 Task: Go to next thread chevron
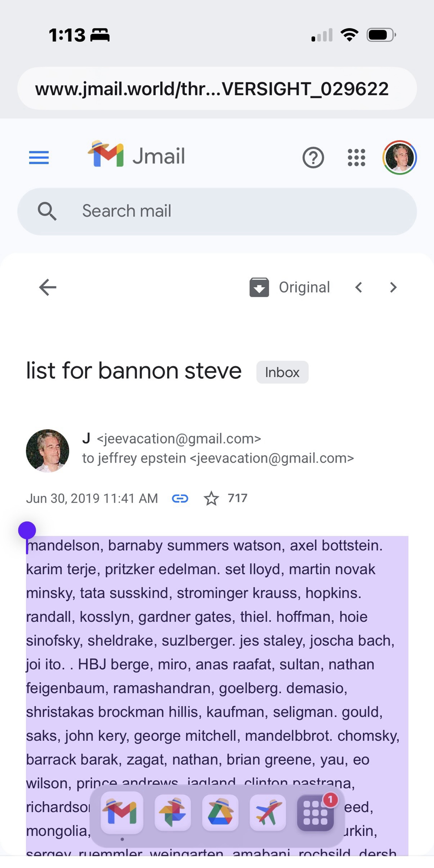click(x=393, y=287)
